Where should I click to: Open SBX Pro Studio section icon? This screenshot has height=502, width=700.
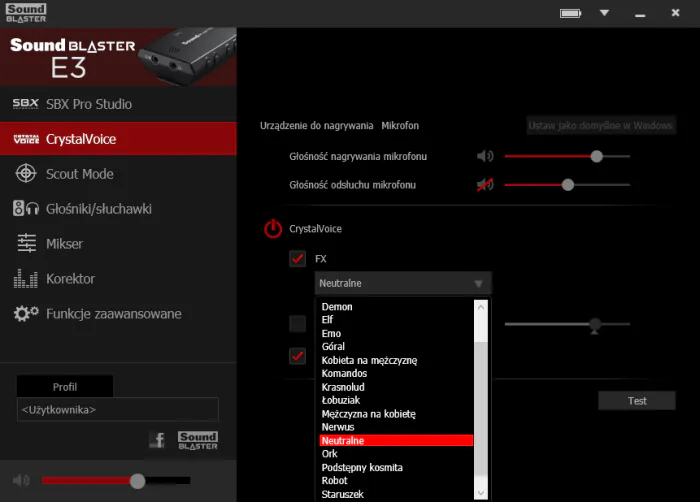coord(25,104)
